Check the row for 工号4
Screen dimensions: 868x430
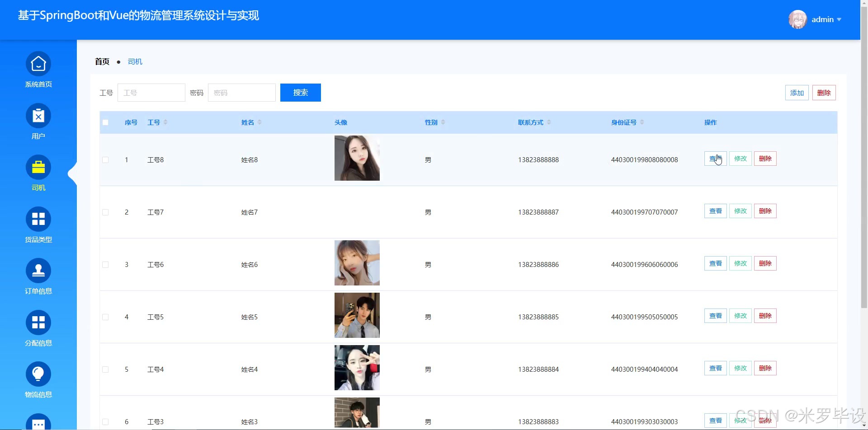(105, 369)
